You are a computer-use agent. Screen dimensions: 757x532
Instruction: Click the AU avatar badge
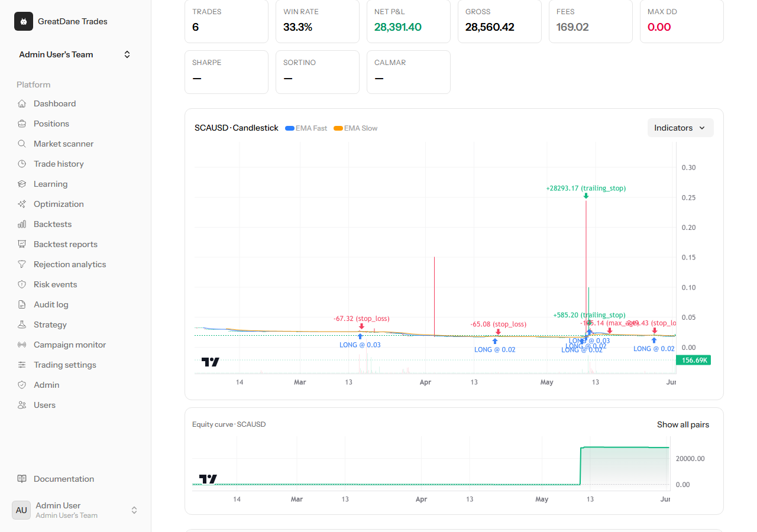pos(21,510)
